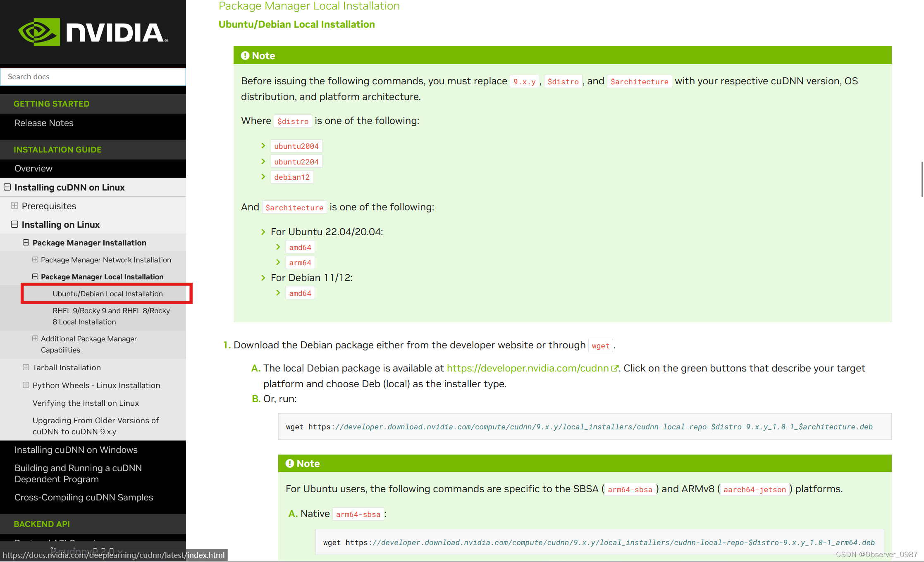Expand Python Wheels - Linux Installation plus icon
The image size is (924, 562).
(26, 385)
